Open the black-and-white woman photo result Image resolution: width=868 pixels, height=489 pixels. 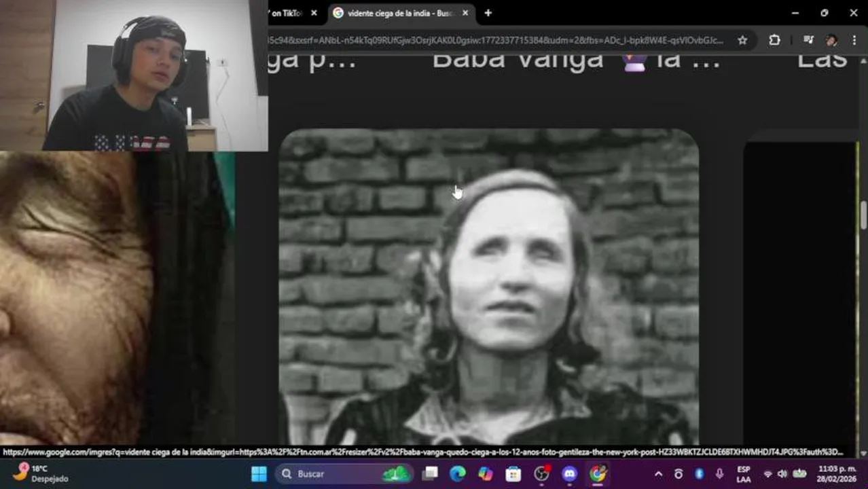489,287
